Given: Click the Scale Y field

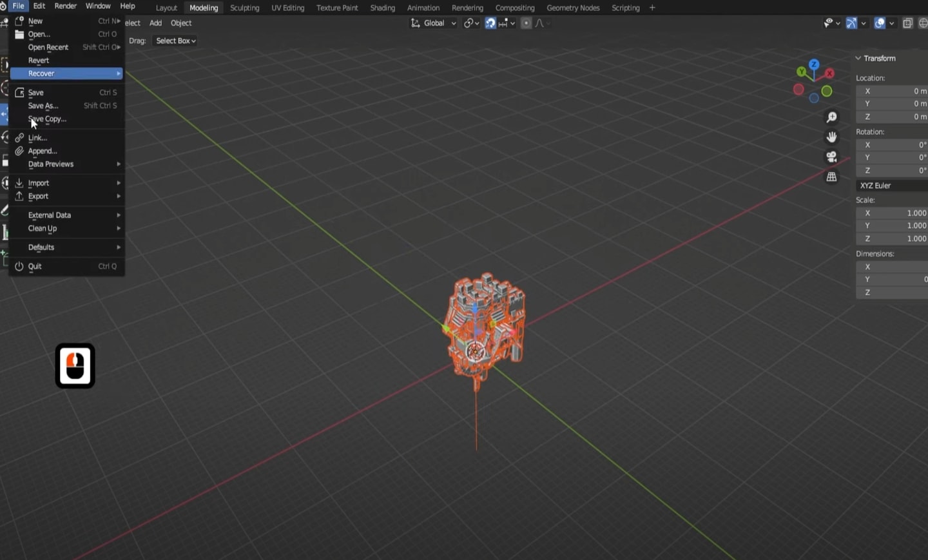Looking at the screenshot, I should 892,226.
